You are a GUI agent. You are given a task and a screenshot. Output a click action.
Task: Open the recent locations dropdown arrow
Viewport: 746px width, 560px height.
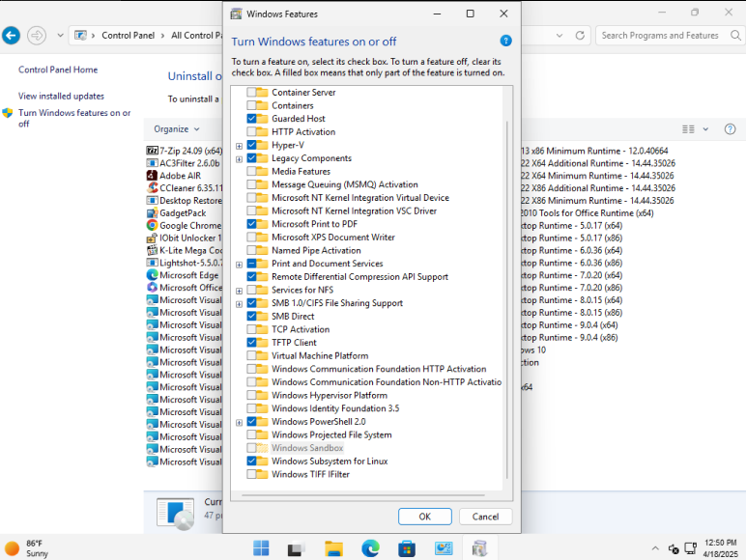61,35
